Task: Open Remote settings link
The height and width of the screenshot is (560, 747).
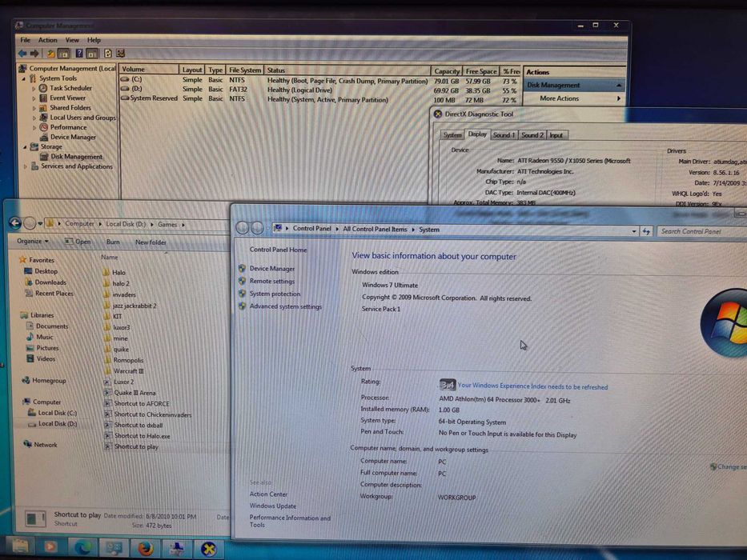Action: (x=272, y=281)
